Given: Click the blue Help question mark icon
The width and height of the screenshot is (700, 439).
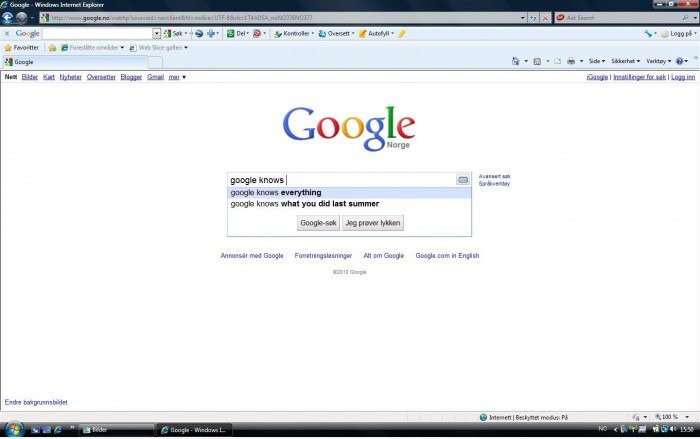Looking at the screenshot, I should pyautogui.click(x=679, y=61).
